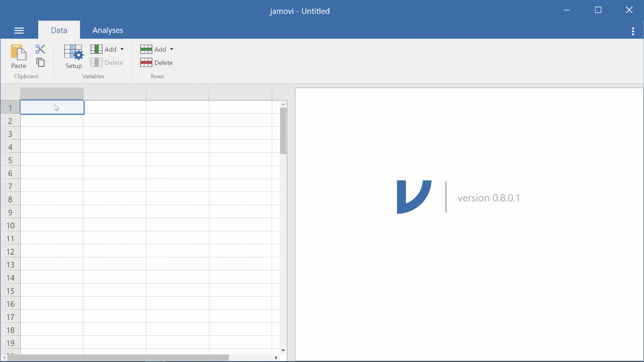Select row header 19
The width and height of the screenshot is (644, 362).
click(10, 343)
